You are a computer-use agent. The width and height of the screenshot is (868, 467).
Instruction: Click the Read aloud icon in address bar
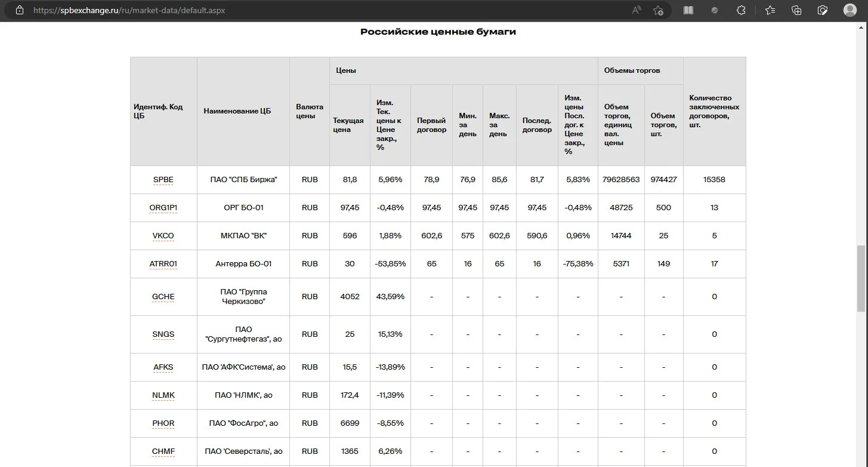coord(637,10)
